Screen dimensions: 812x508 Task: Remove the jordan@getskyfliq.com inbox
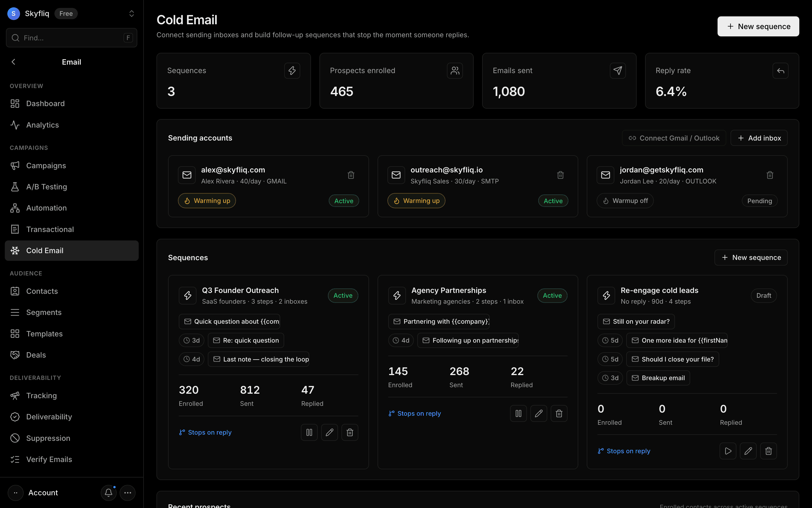(770, 175)
